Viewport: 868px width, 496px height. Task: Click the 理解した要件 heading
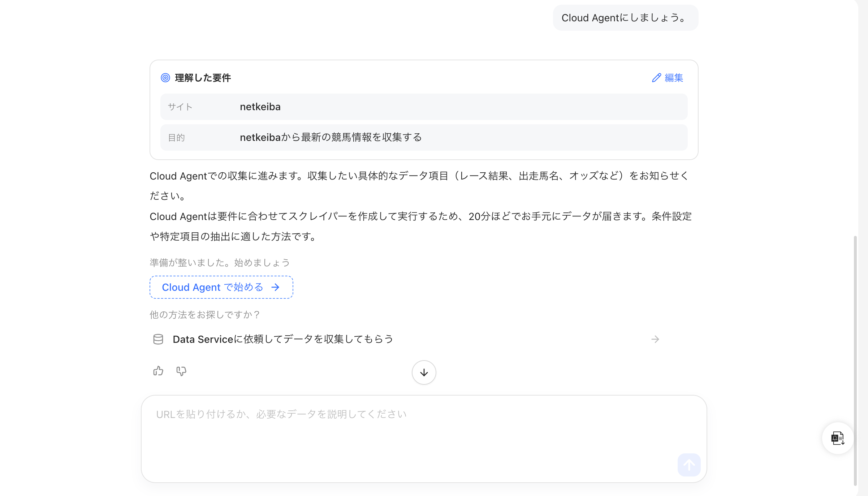[203, 78]
